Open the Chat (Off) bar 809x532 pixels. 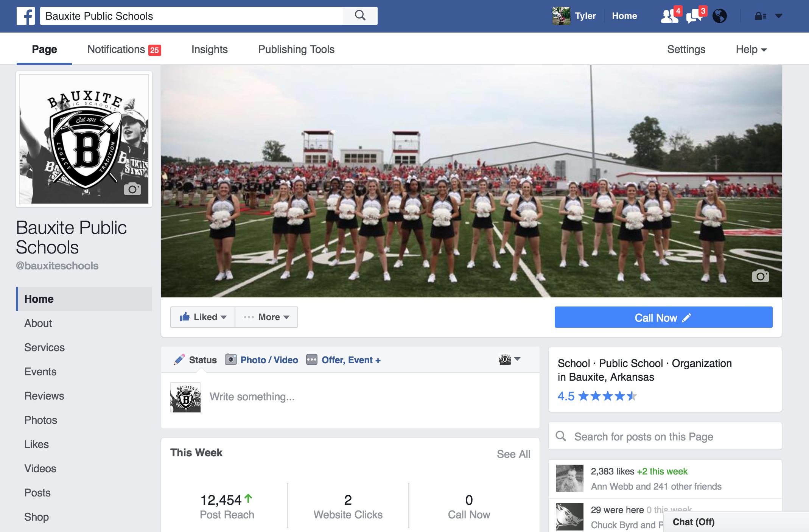click(736, 522)
